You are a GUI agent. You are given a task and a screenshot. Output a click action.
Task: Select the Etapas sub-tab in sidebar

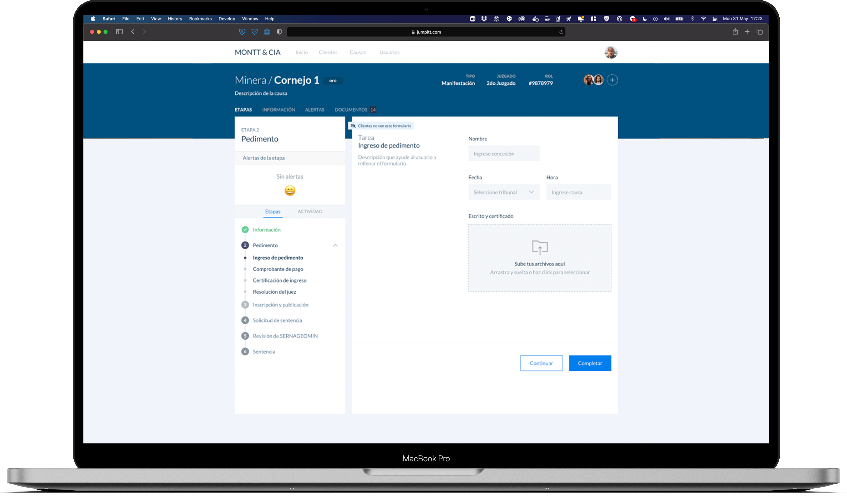273,212
